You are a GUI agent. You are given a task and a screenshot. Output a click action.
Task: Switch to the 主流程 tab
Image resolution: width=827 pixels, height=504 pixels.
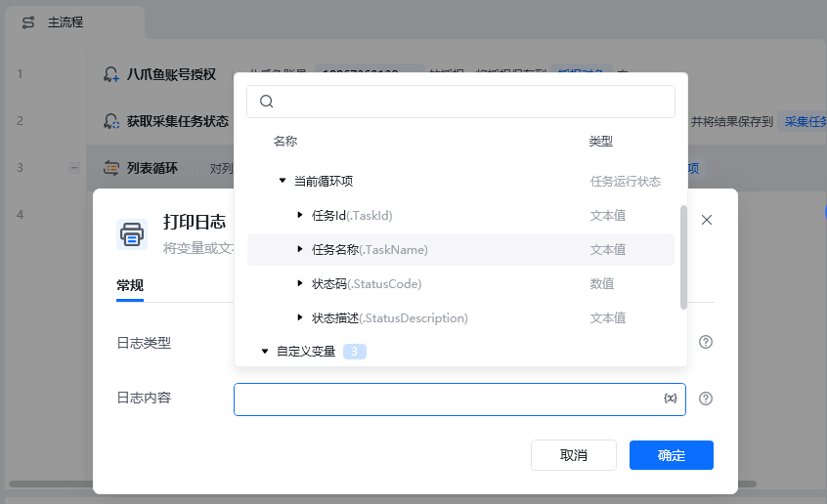65,22
